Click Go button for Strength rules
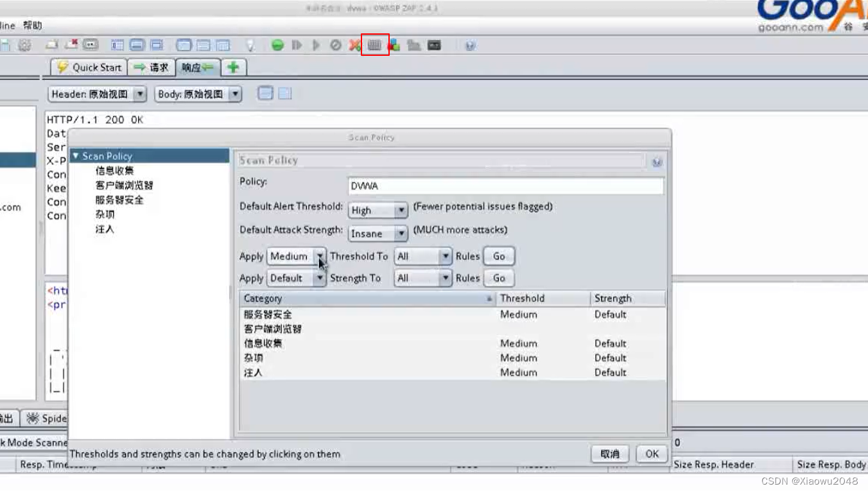 coord(499,278)
